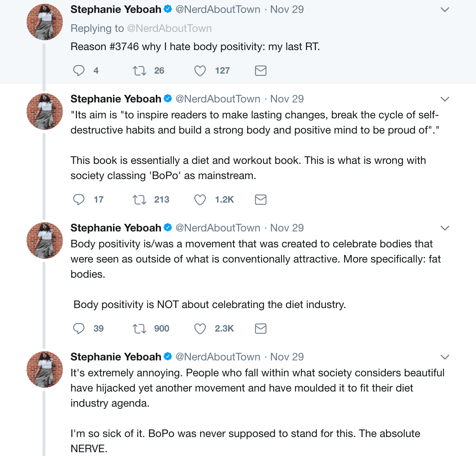Open Stephanie Yeboah's name on the top tweet
Image resolution: width=476 pixels, height=456 pixels.
116,9
